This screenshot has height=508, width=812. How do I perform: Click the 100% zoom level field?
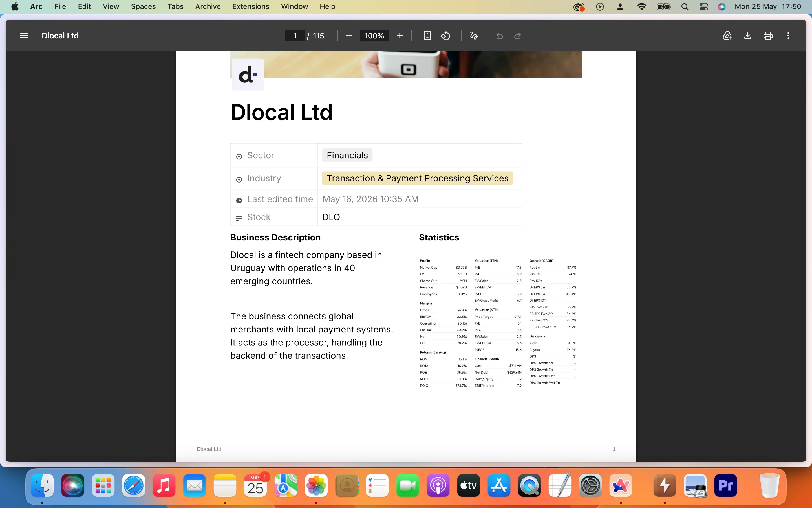click(374, 36)
